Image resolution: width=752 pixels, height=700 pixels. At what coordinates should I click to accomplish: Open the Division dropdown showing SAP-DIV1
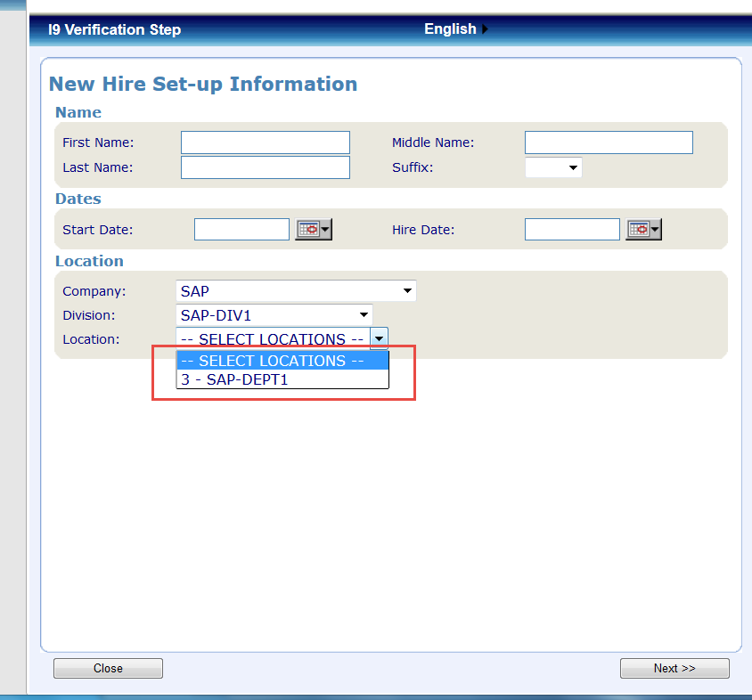(x=274, y=315)
